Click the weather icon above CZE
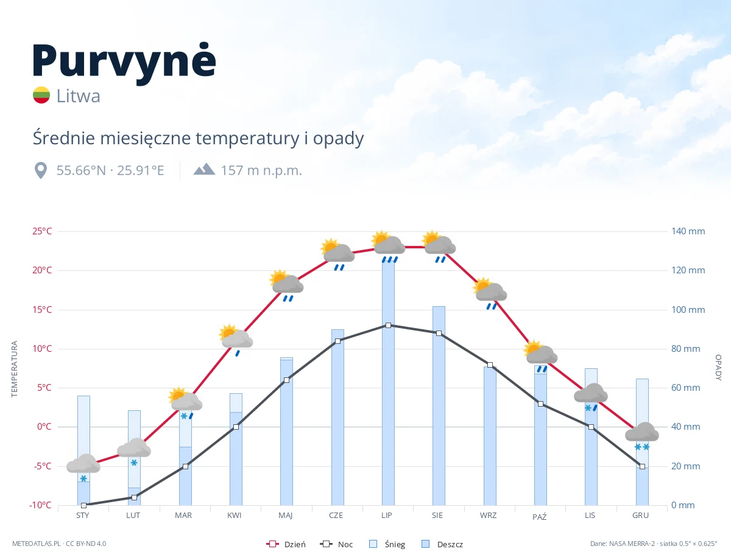Viewport: 731px width, 560px height. pyautogui.click(x=337, y=254)
